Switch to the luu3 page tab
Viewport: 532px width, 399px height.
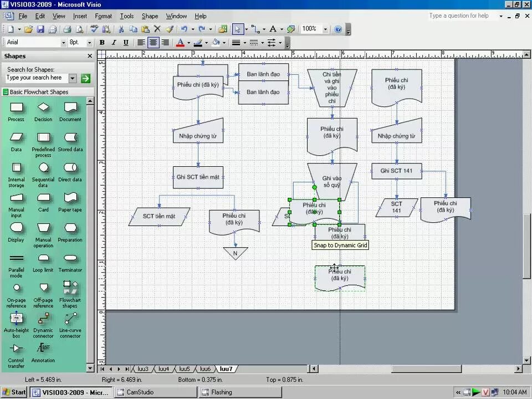[143, 369]
